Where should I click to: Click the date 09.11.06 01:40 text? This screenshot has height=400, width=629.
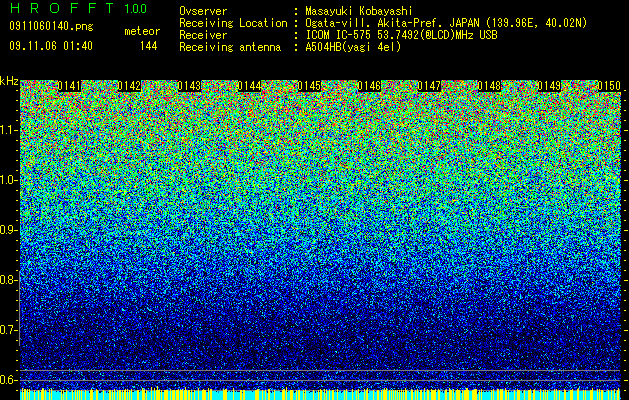coord(51,46)
